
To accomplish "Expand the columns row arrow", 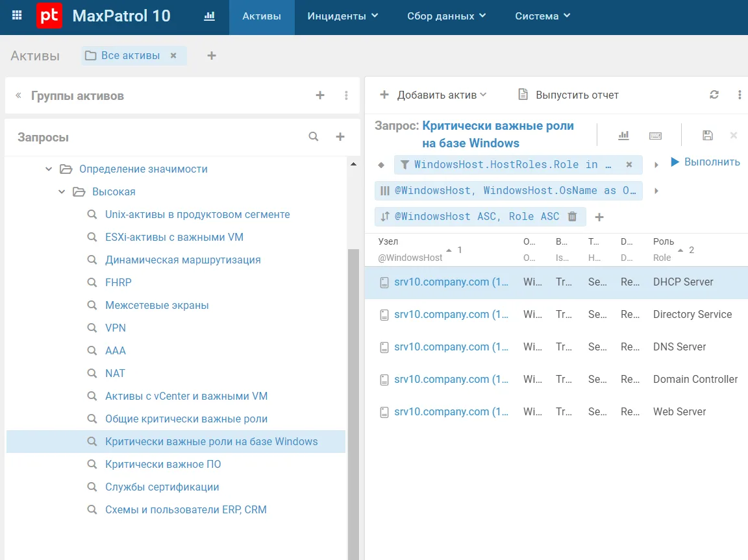I will 656,191.
